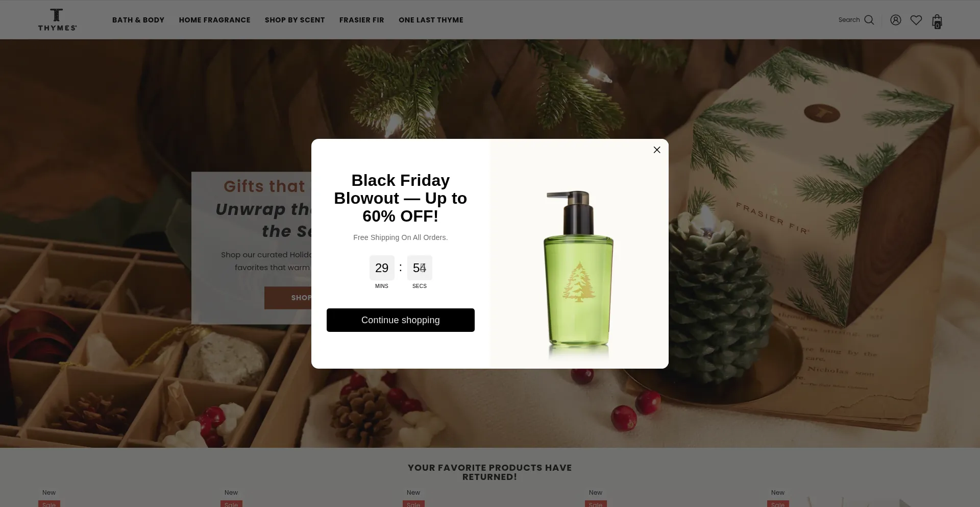Click the minutes countdown box
Image resolution: width=980 pixels, height=507 pixels.
382,268
